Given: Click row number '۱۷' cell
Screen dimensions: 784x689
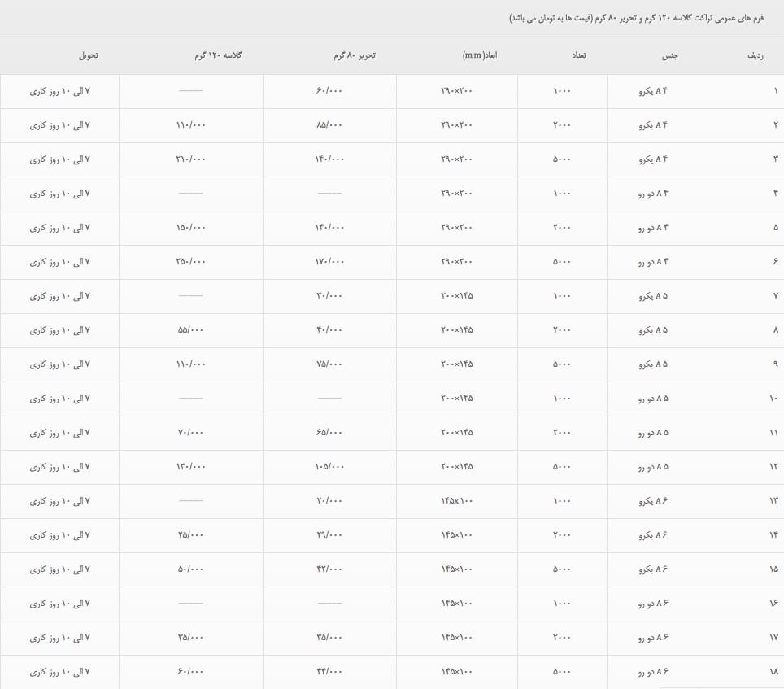Looking at the screenshot, I should coord(773,638).
